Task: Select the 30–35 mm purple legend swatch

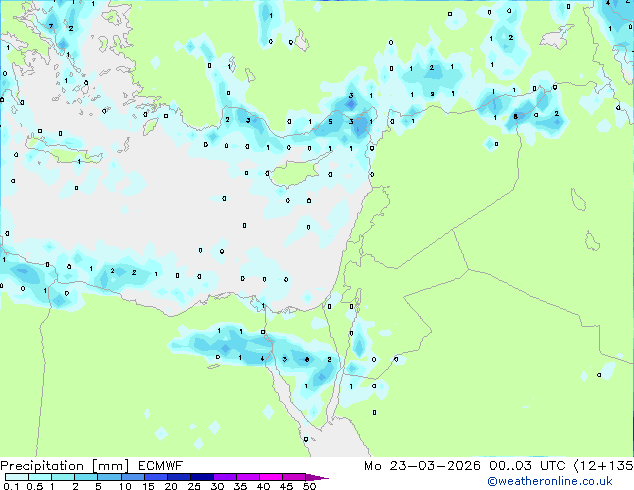Action: coord(225,477)
